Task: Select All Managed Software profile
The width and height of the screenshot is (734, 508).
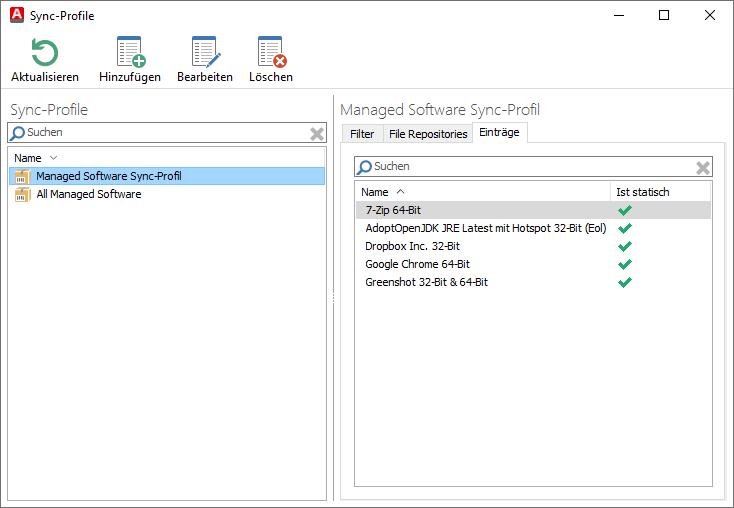Action: (167, 194)
